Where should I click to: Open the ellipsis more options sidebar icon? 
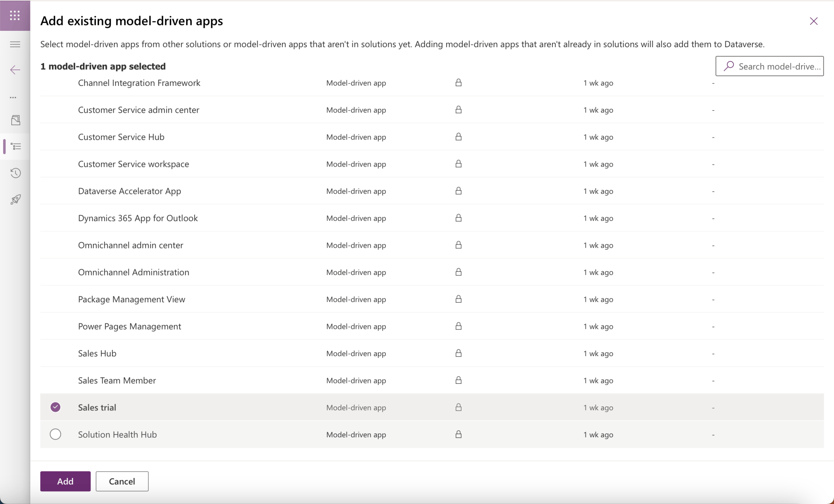(15, 97)
